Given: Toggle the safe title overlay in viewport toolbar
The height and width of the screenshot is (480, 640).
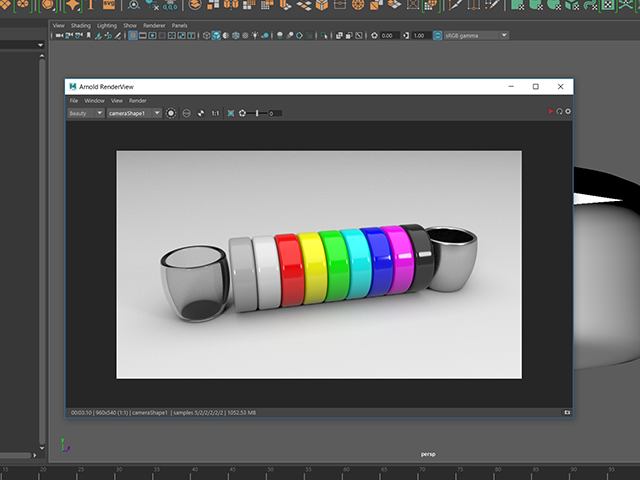Looking at the screenshot, I should pyautogui.click(x=191, y=36).
